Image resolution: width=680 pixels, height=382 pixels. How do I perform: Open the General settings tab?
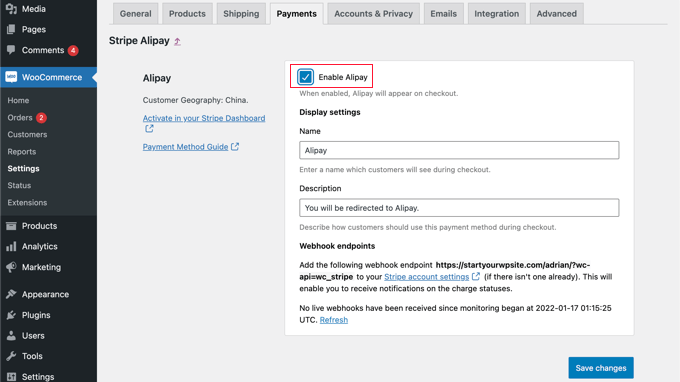136,14
